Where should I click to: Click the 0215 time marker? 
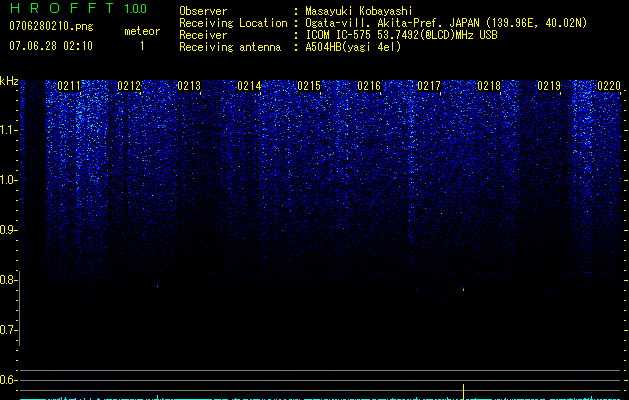(x=309, y=86)
